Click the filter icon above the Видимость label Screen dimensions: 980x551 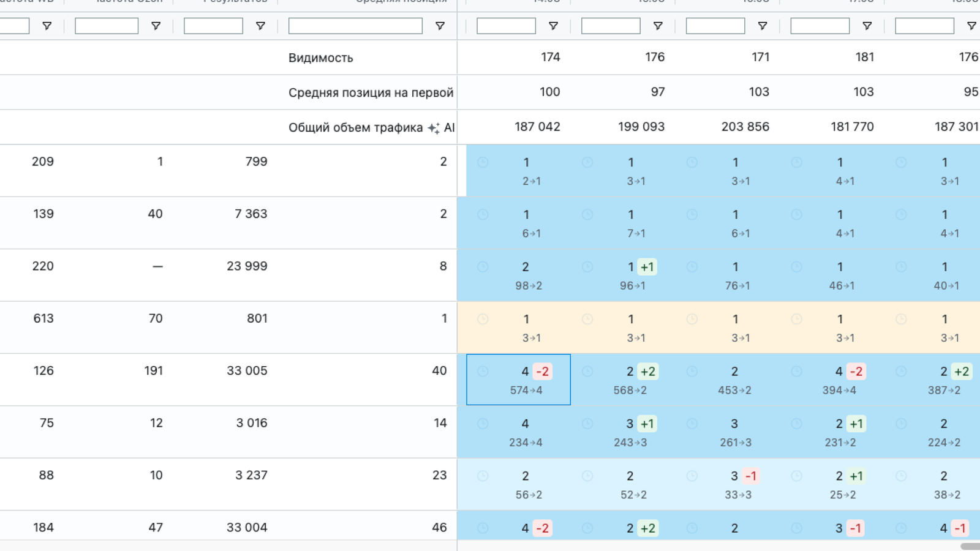pos(440,26)
